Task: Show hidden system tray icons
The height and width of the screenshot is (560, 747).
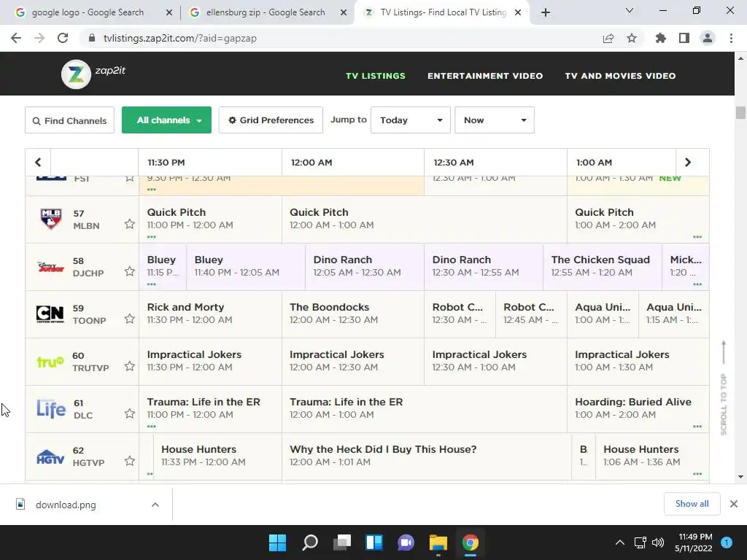Action: click(620, 542)
